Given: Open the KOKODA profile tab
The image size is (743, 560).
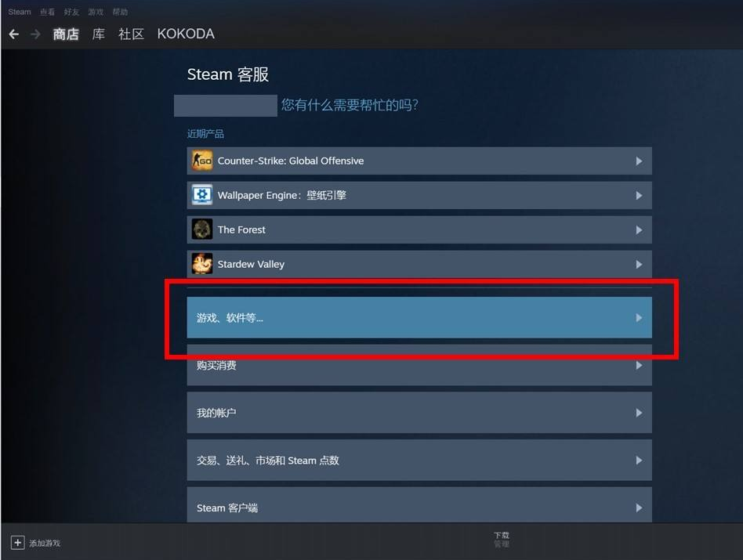Looking at the screenshot, I should (186, 34).
